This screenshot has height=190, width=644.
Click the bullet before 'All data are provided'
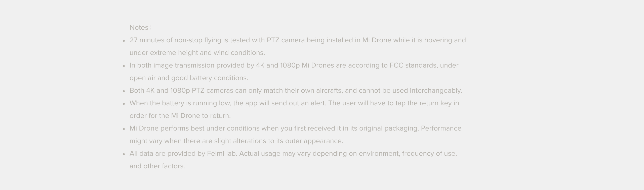coord(124,154)
